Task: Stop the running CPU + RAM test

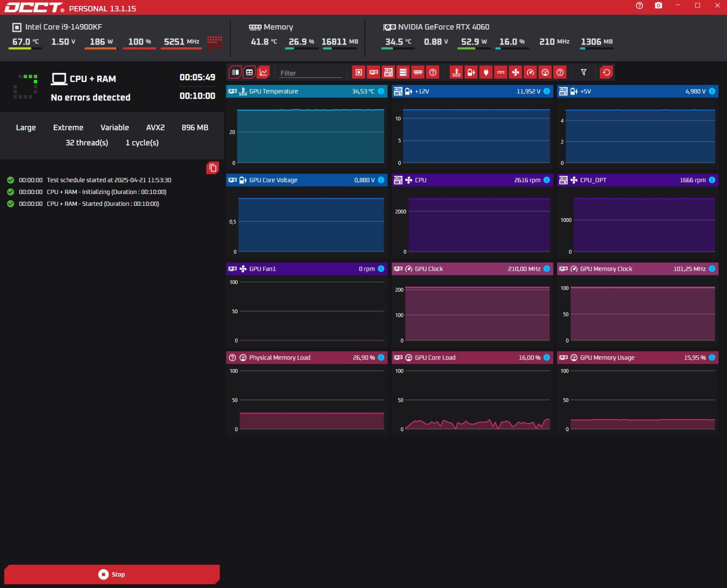Action: 112,574
